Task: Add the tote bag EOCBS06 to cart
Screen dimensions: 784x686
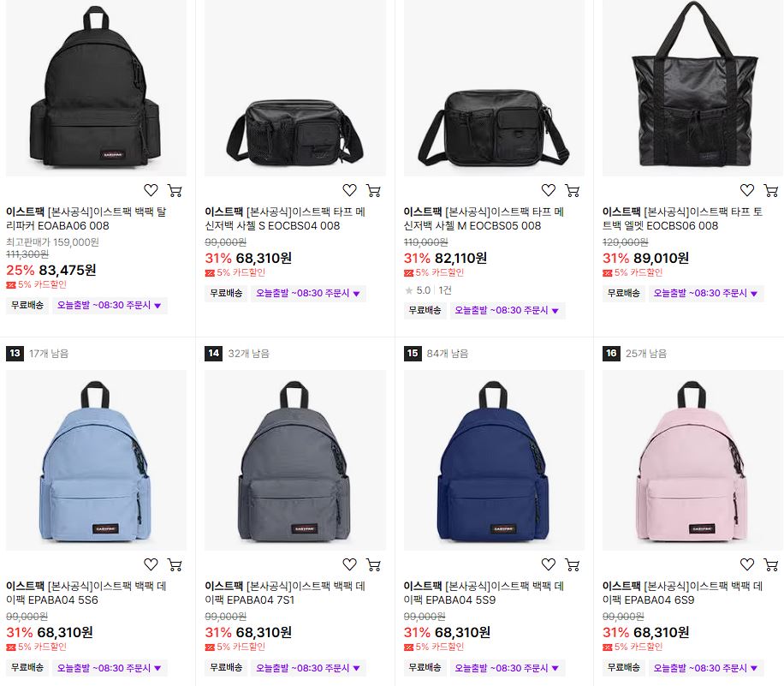Action: (771, 190)
